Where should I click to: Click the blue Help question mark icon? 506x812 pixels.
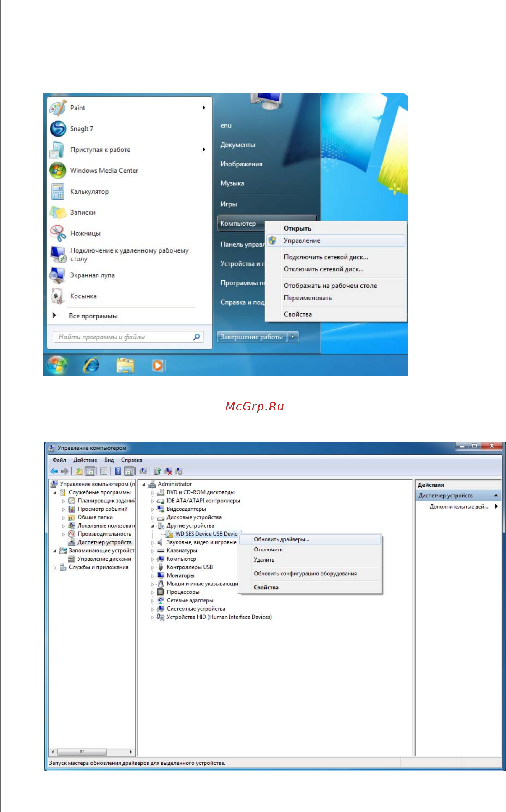pos(118,471)
